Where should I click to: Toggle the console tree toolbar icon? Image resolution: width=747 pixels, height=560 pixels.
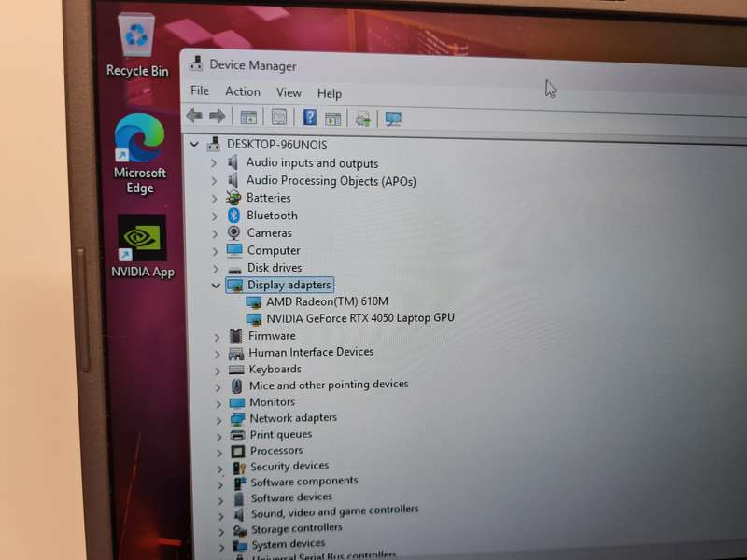[x=248, y=118]
